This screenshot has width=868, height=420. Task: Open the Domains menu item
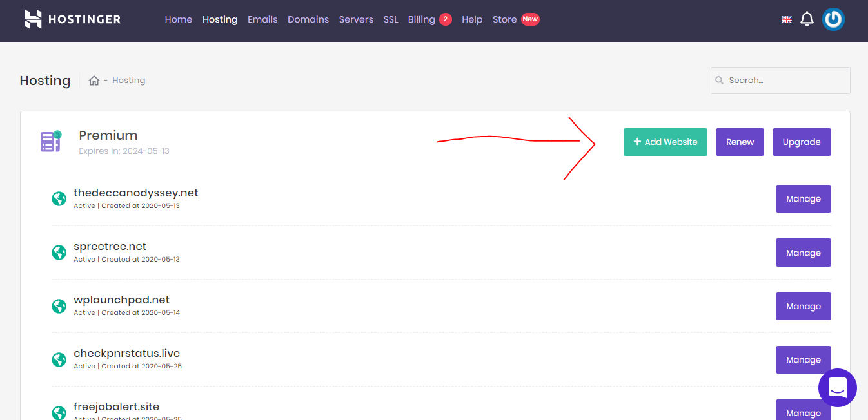[x=308, y=19]
